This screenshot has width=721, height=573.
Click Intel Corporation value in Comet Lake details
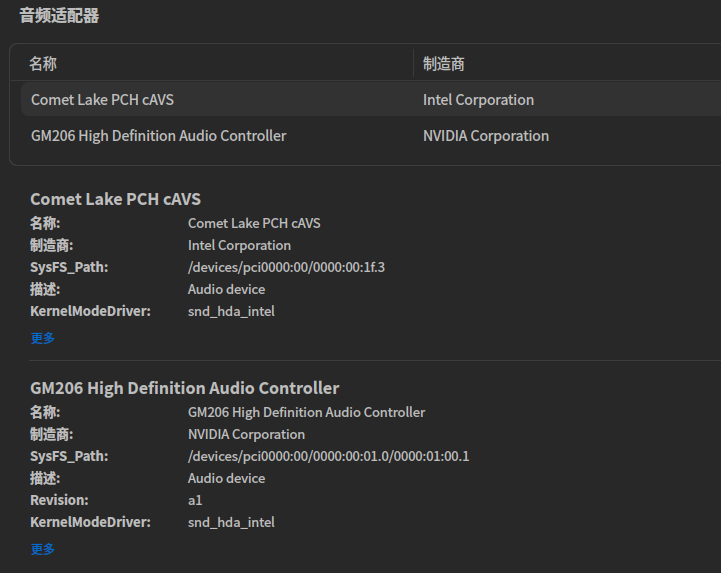coord(239,246)
